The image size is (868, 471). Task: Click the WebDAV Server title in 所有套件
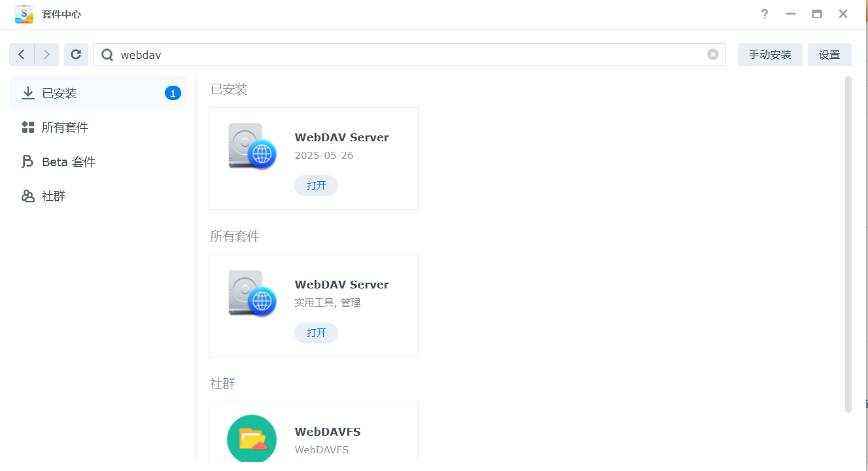(x=341, y=285)
